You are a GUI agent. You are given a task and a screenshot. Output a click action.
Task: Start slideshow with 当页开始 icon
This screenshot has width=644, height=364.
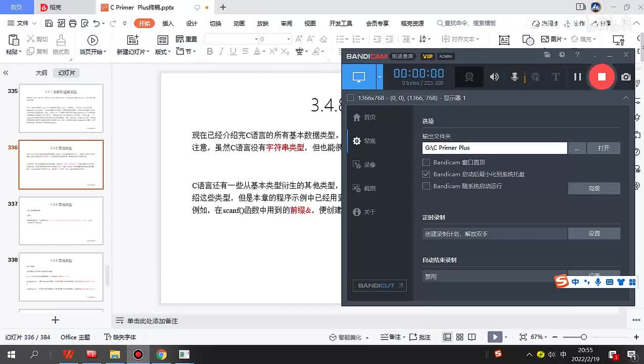[x=93, y=40]
